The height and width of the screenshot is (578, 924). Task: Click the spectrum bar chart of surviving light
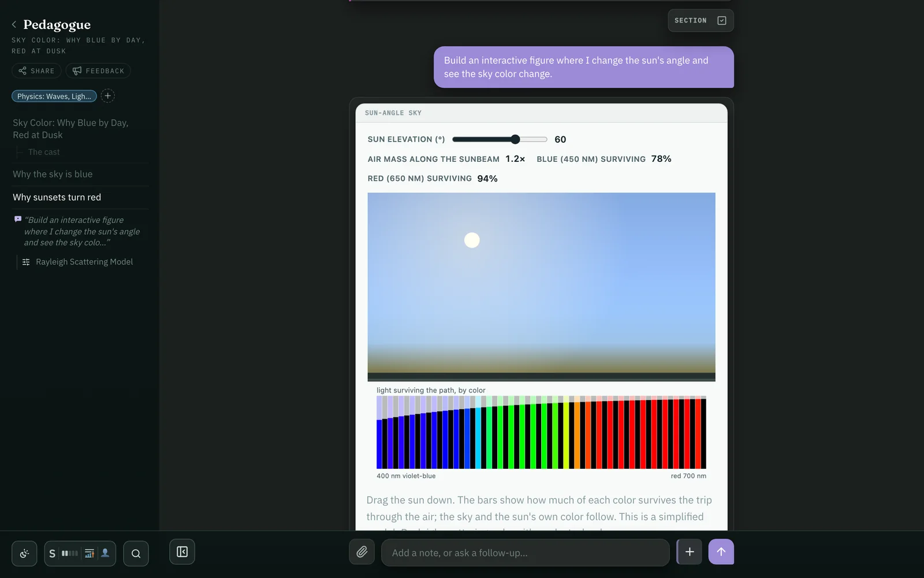(x=541, y=432)
